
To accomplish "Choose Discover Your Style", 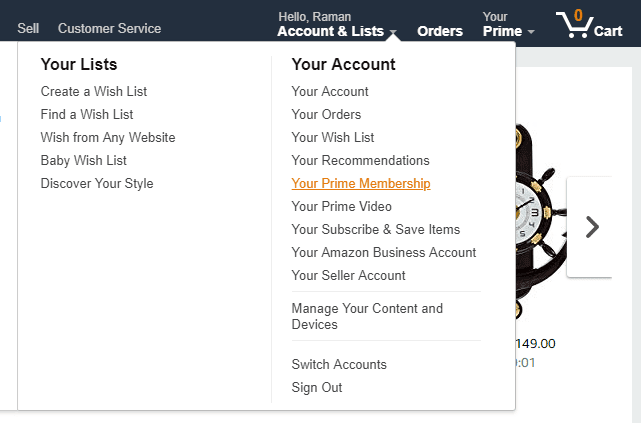I will [97, 184].
